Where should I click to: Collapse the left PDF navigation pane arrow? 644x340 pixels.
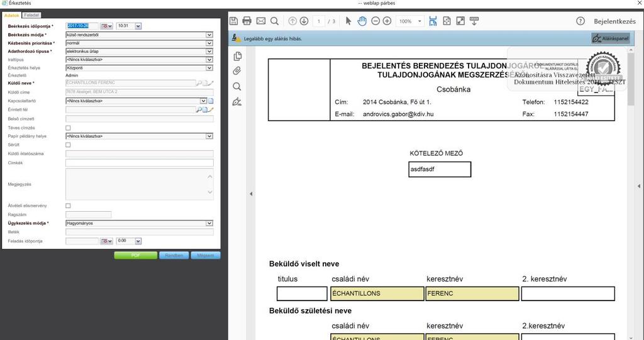pyautogui.click(x=251, y=194)
